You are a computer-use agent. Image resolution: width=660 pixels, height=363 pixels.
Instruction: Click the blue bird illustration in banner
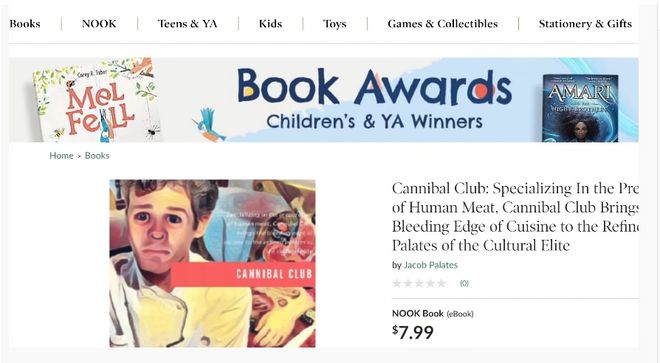pos(209,125)
